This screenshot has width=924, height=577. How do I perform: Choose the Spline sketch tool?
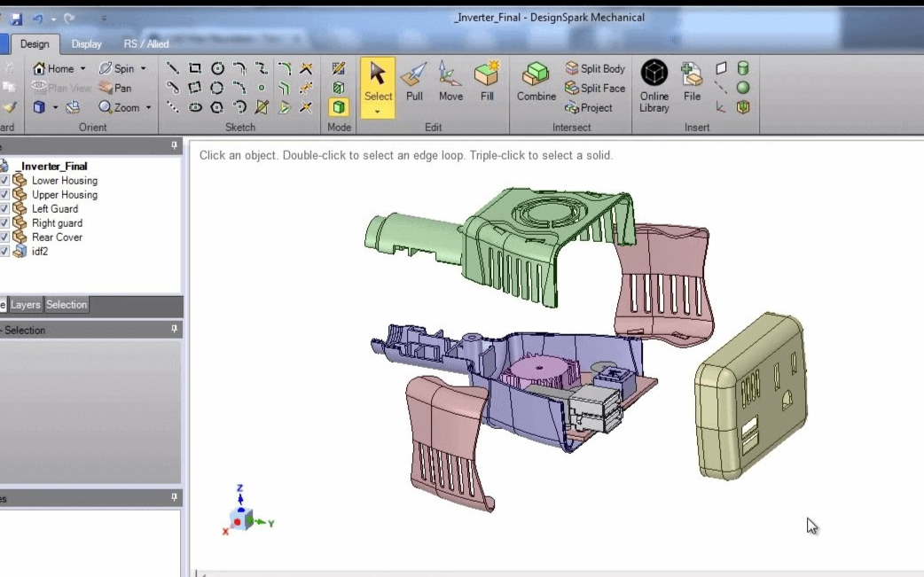coord(261,68)
